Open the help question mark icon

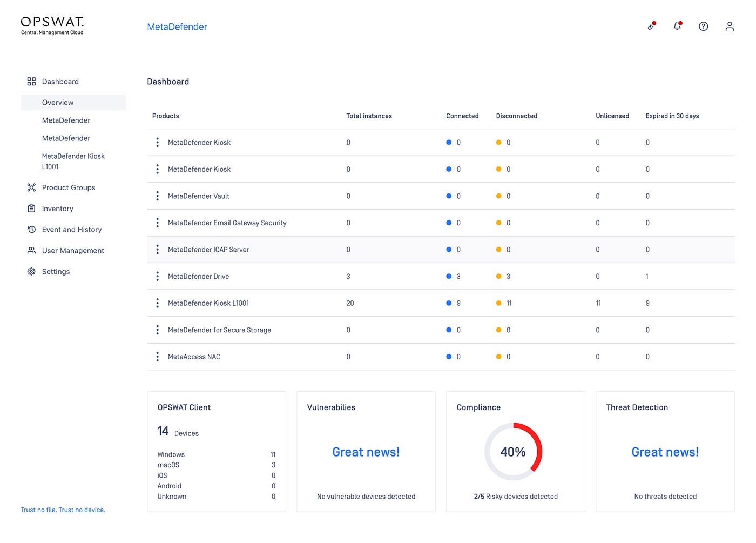703,26
